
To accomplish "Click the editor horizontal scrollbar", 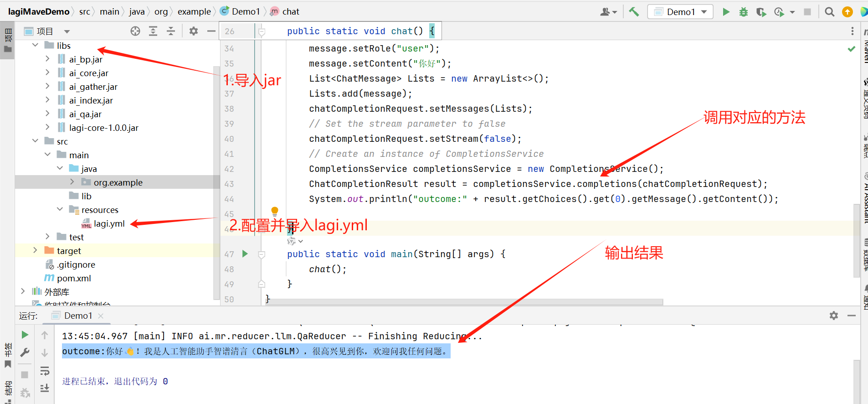I will tap(465, 302).
